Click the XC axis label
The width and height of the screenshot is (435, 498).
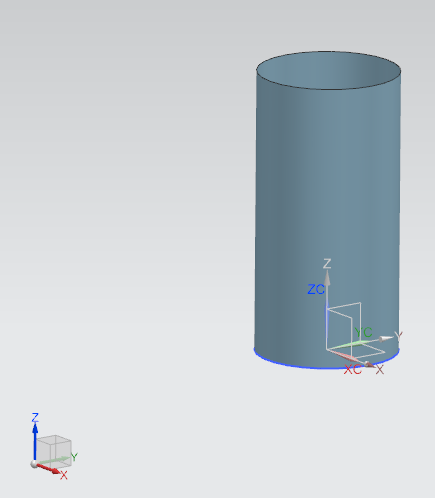(x=352, y=370)
